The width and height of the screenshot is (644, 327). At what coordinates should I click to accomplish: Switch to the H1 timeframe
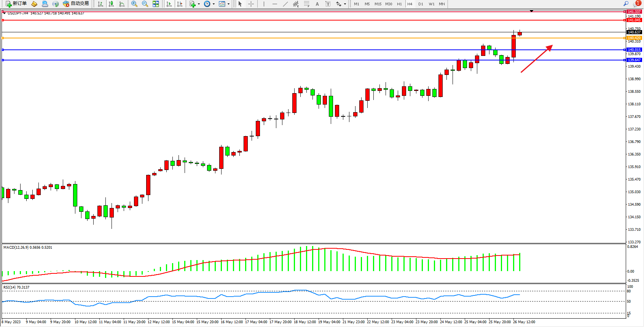click(x=399, y=4)
